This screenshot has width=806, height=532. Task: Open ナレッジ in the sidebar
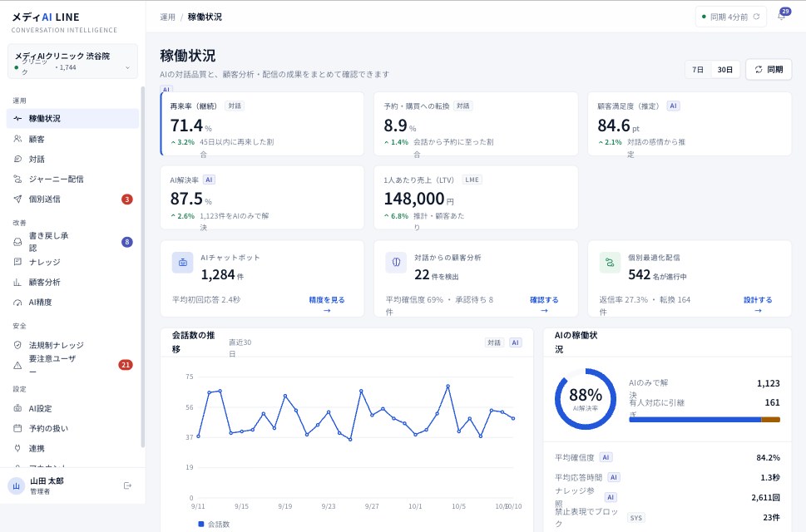pos(72,262)
